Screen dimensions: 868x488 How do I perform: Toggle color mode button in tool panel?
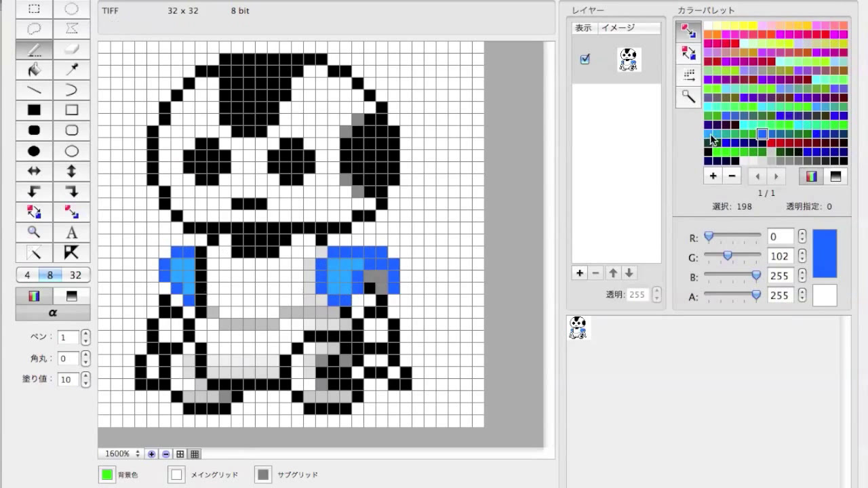(34, 296)
